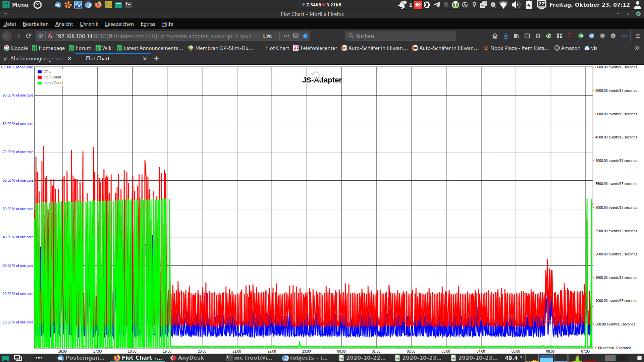Open the show desktop icon in taskbar

click(6, 358)
